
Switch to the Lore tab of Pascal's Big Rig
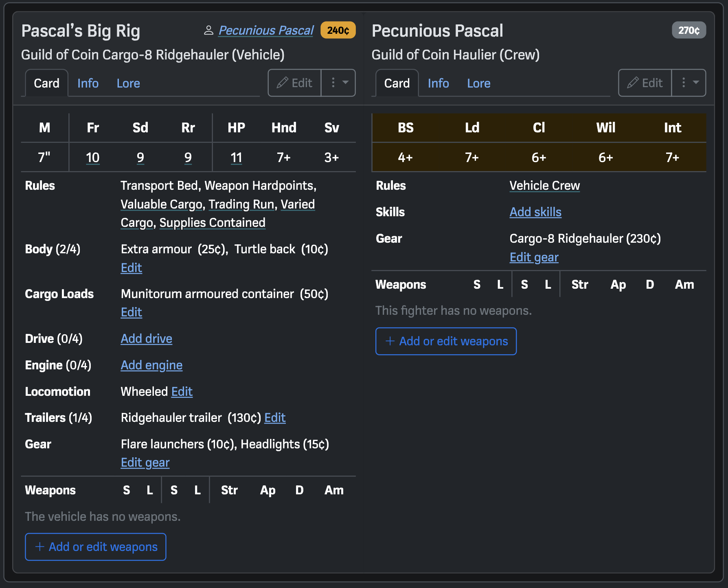tap(128, 83)
